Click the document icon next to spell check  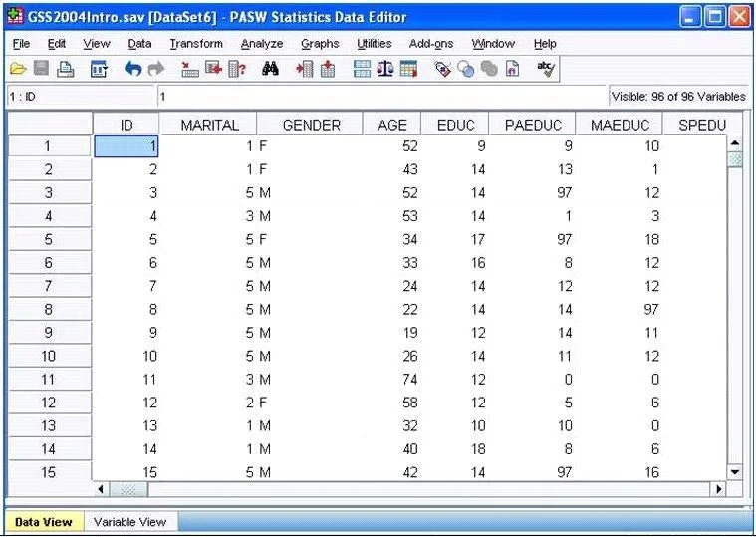pos(513,69)
